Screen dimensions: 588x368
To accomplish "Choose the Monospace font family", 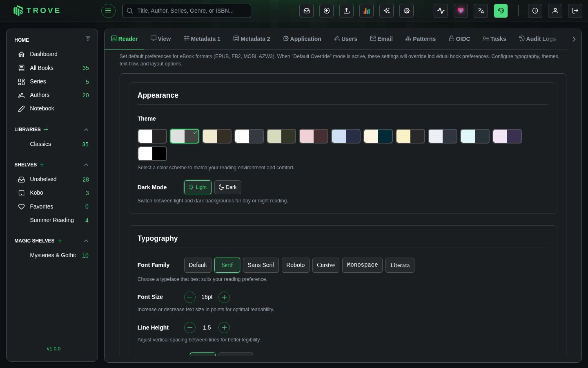I will pos(362,265).
